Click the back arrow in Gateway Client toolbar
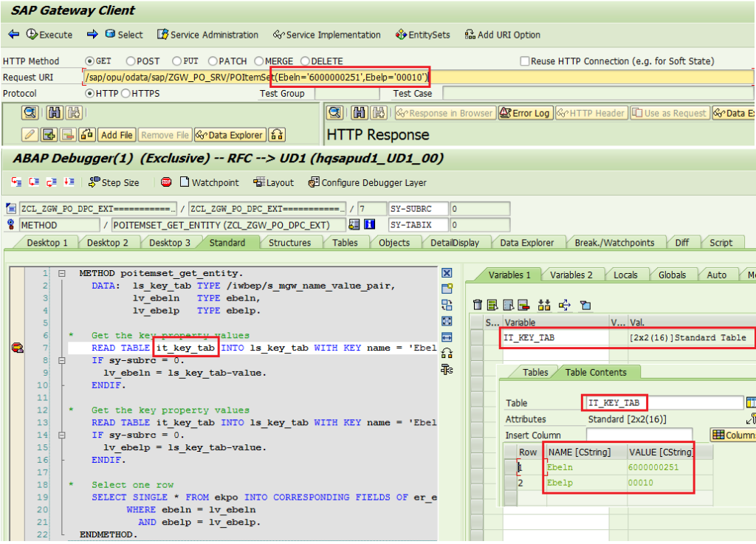 tap(13, 34)
